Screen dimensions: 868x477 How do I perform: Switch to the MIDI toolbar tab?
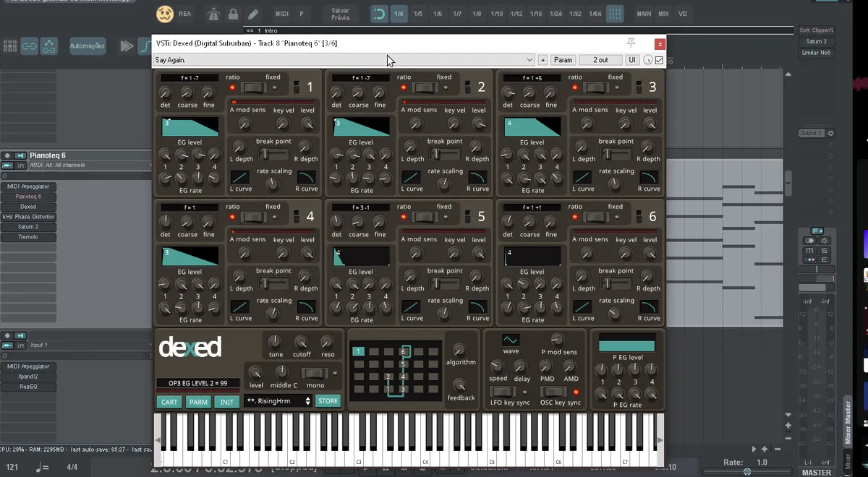281,14
